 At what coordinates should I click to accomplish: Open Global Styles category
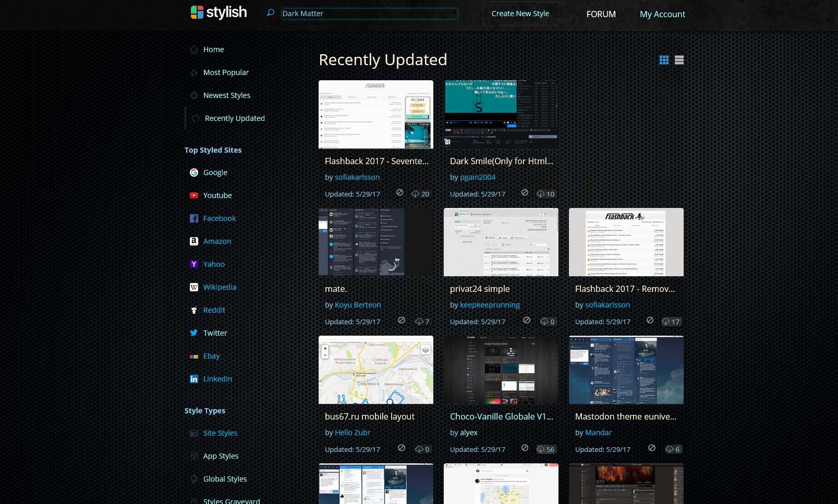click(x=225, y=479)
